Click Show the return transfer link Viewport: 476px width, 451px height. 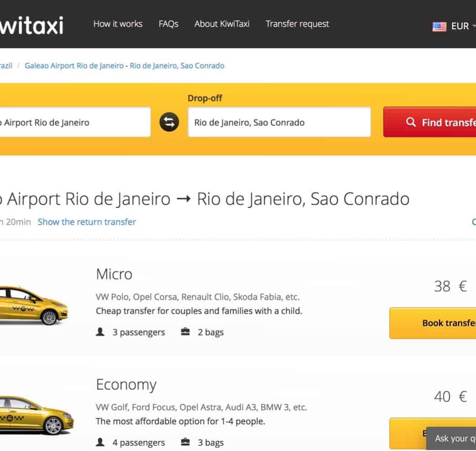[x=87, y=222]
